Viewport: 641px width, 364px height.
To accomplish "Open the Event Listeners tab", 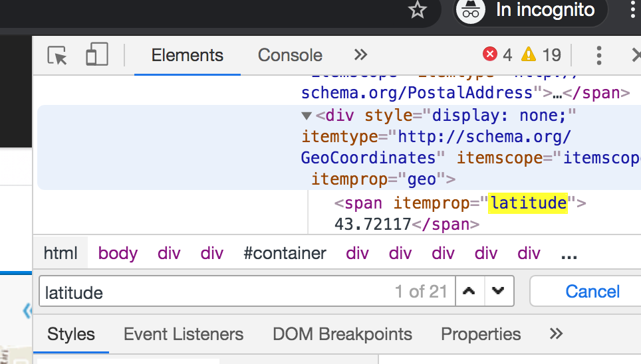I will click(184, 333).
